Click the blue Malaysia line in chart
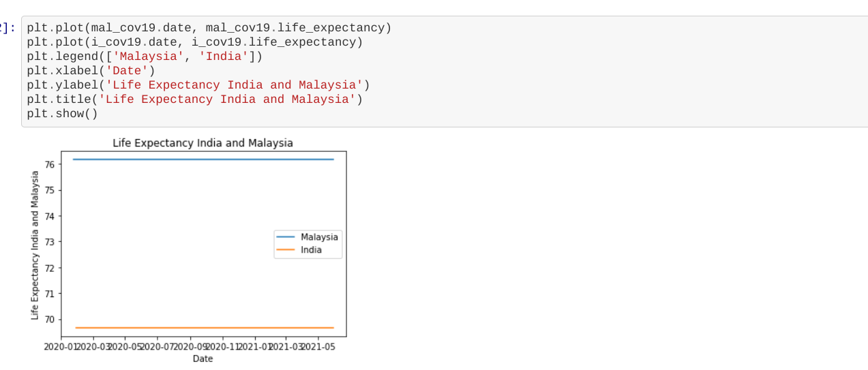This screenshot has height=370, width=868. click(203, 159)
